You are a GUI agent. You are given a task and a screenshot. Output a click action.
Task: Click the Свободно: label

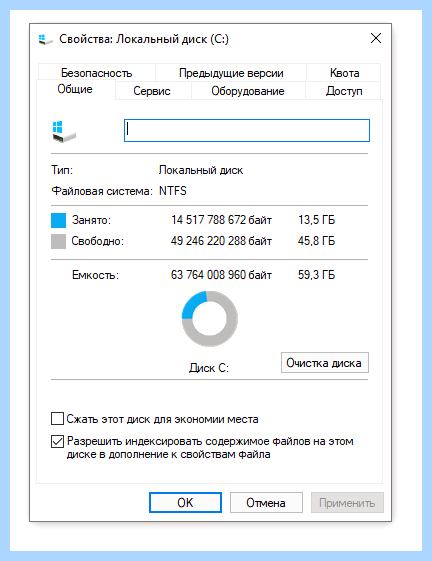(97, 241)
